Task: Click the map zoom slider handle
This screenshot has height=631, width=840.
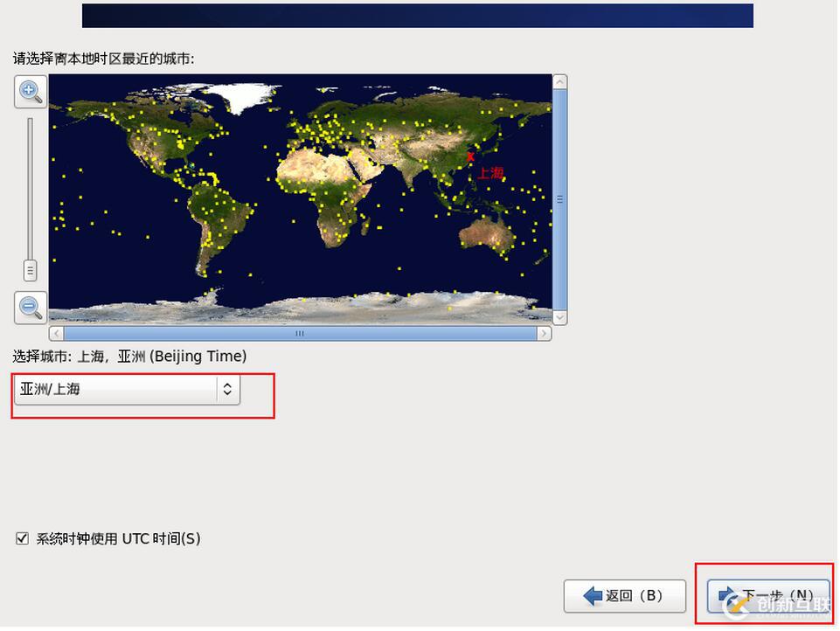Action: [x=30, y=271]
